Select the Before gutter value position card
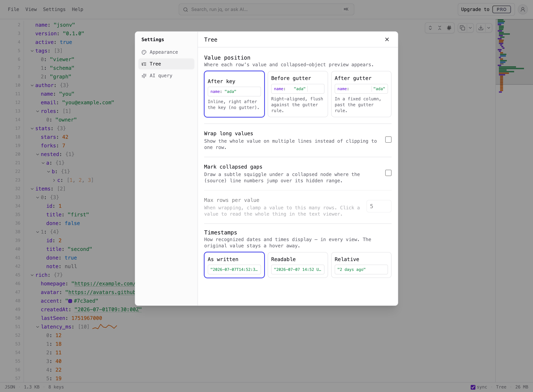Screen dimensions: 533x392 298,94
